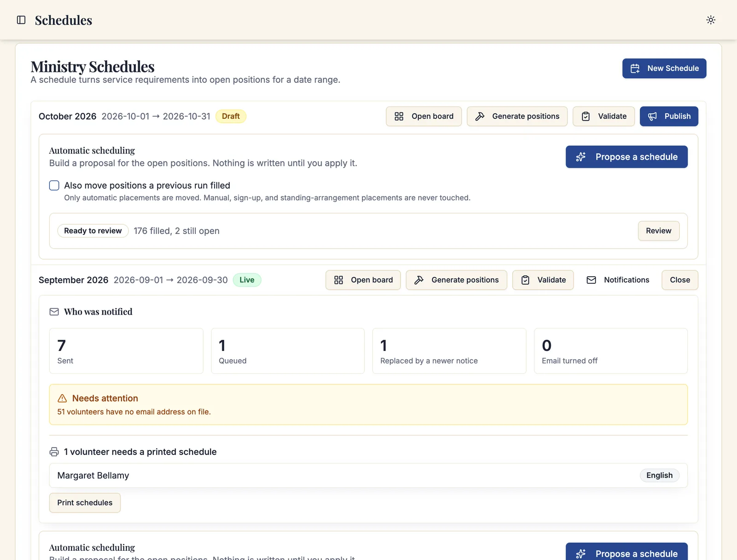Image resolution: width=737 pixels, height=560 pixels.
Task: Propose a schedule for October 2026
Action: 626,157
